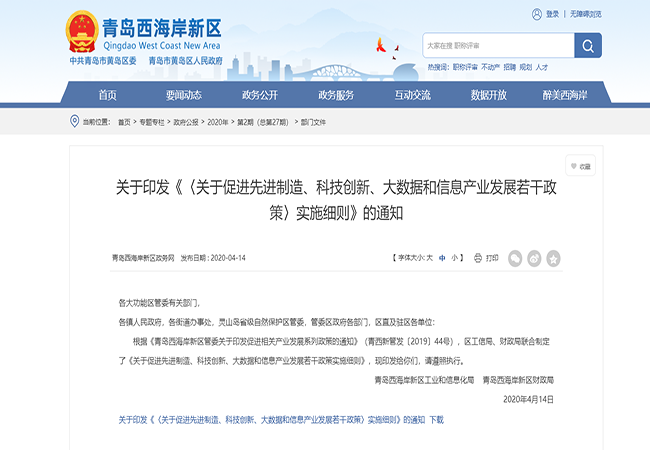This screenshot has width=650, height=450.
Task: Go to 政府公报 in the breadcrumb
Action: [x=186, y=122]
